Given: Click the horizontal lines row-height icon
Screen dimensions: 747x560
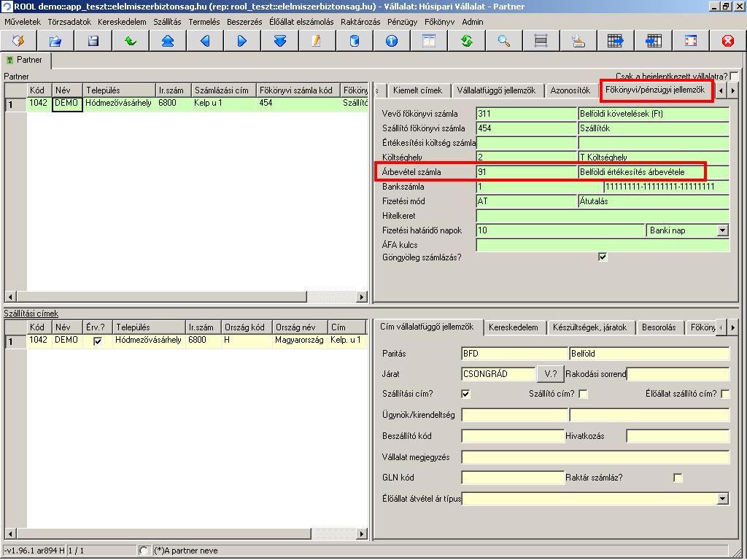Looking at the screenshot, I should point(541,41).
